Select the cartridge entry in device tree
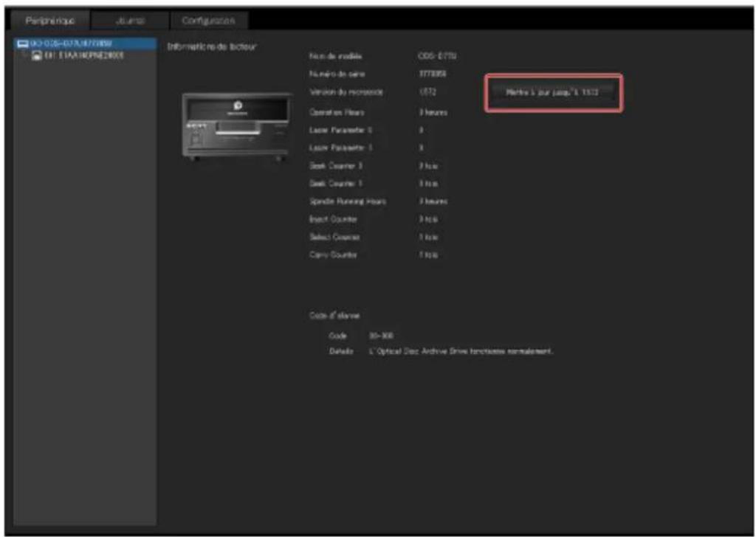Viewport: 756px width, 537px height. click(78, 56)
